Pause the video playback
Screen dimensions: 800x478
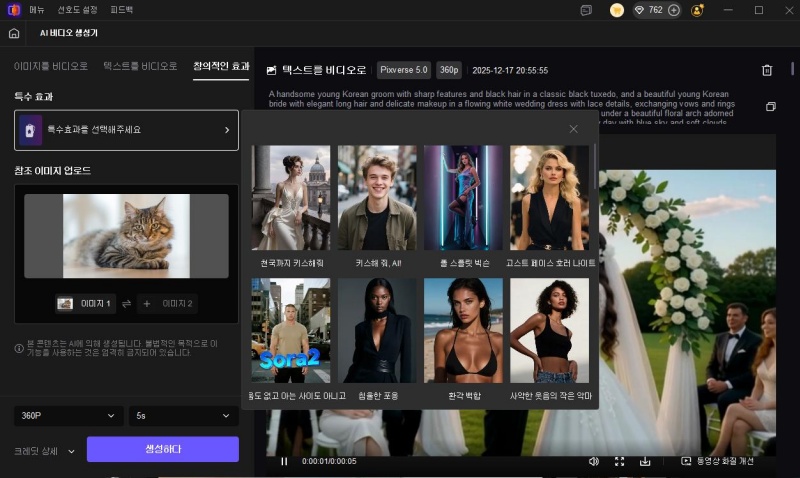tap(284, 461)
